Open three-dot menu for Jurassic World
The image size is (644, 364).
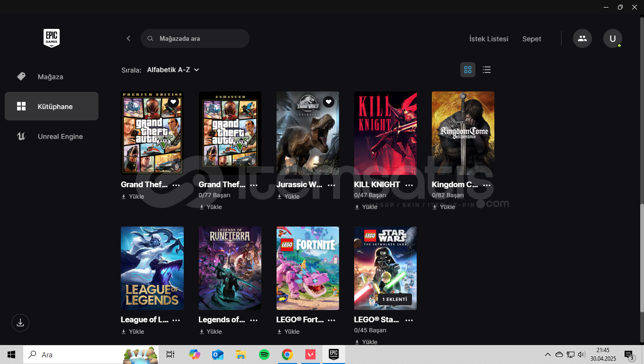coord(331,185)
